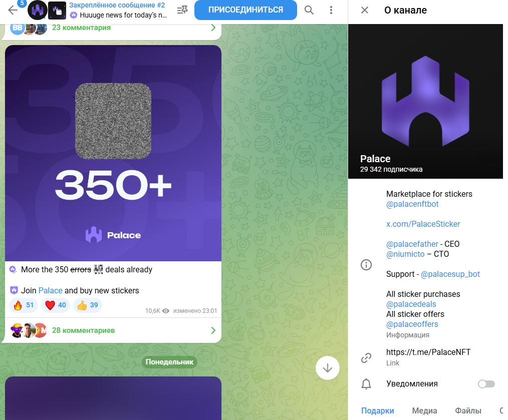The height and width of the screenshot is (420, 508).
Task: Click the info circle icon
Action: tap(366, 265)
